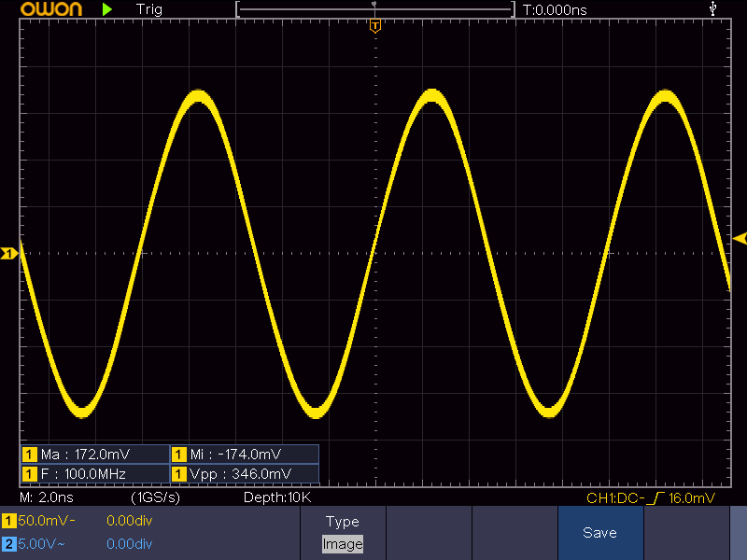Click the Save softkey button

[600, 533]
